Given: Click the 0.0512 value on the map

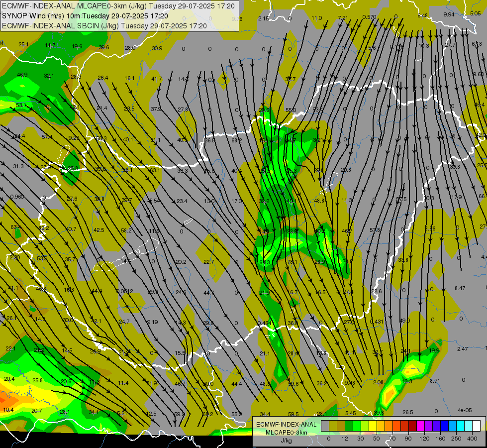Looking at the screenshot, I should click(125, 291).
